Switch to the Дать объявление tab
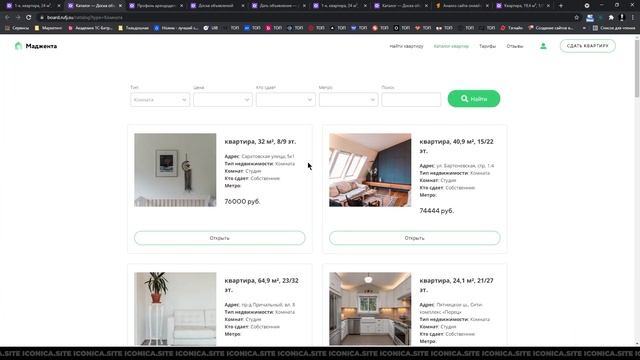 coord(279,6)
